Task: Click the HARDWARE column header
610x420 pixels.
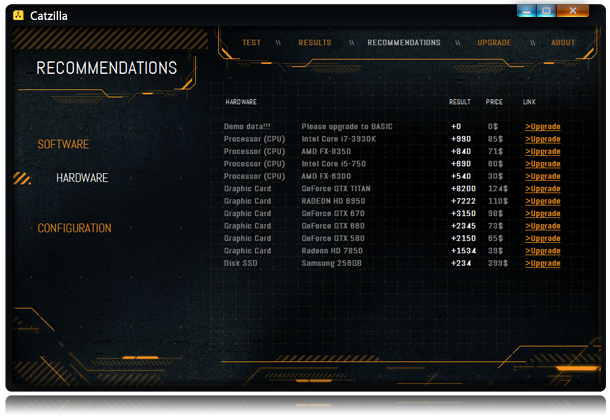Action: [241, 102]
